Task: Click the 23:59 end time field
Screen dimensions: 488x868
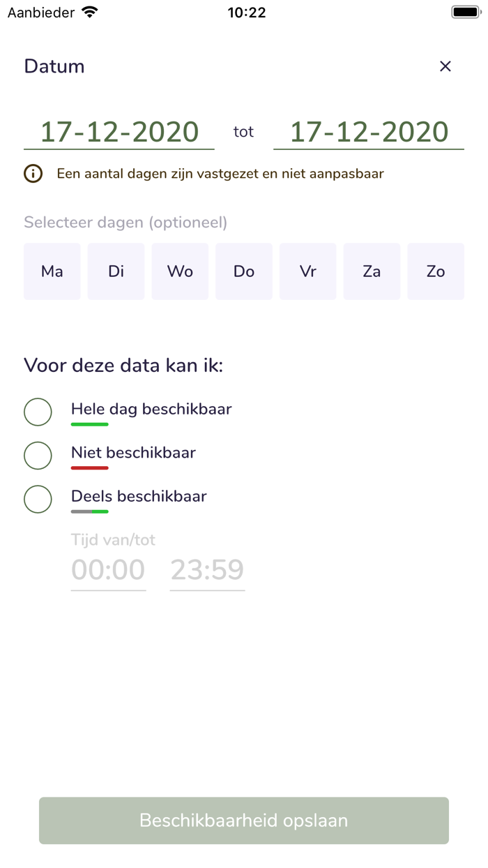Action: click(207, 570)
